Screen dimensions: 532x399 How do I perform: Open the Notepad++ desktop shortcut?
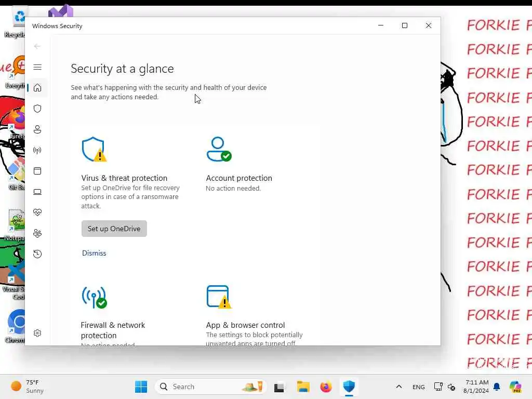(15, 225)
